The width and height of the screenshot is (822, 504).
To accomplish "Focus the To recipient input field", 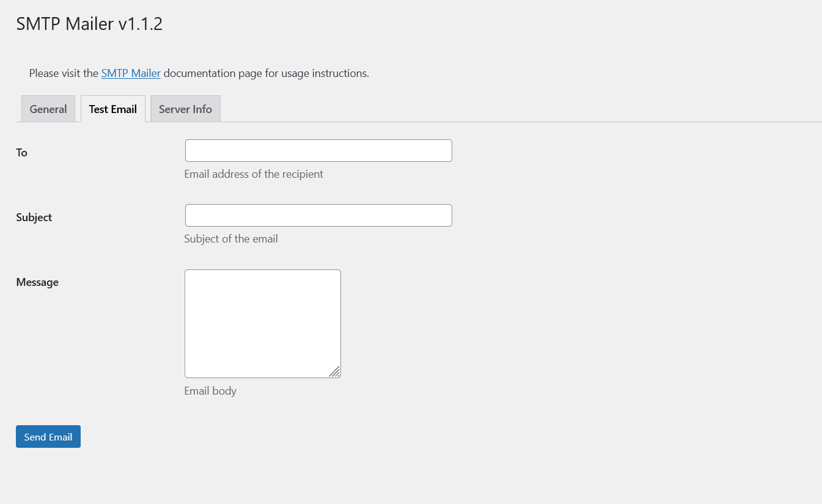I will [318, 151].
